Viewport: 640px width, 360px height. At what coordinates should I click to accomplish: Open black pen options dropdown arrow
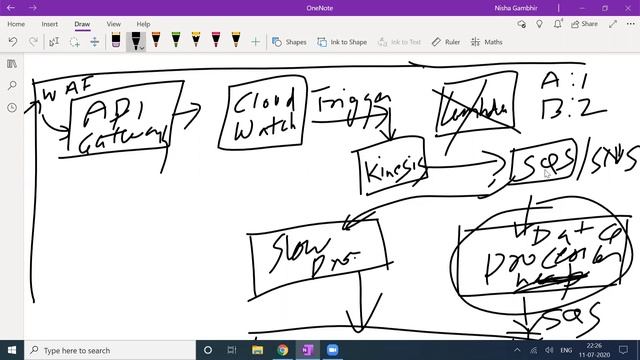pyautogui.click(x=142, y=48)
